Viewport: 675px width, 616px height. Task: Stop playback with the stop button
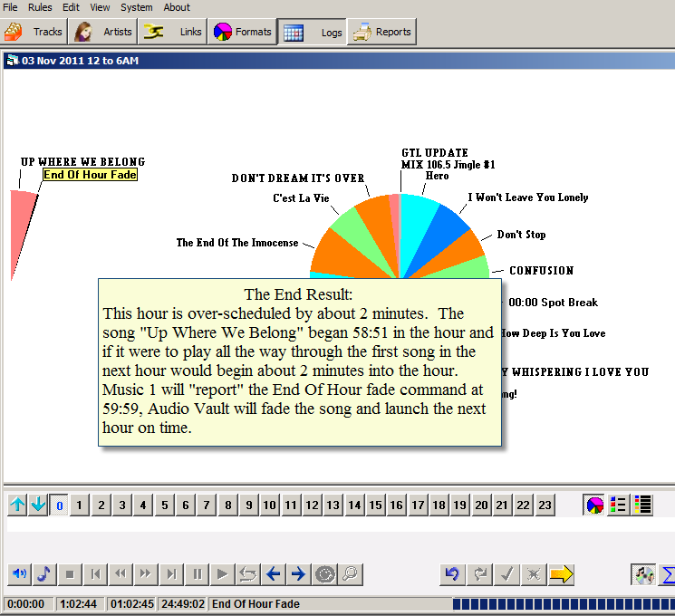[70, 574]
